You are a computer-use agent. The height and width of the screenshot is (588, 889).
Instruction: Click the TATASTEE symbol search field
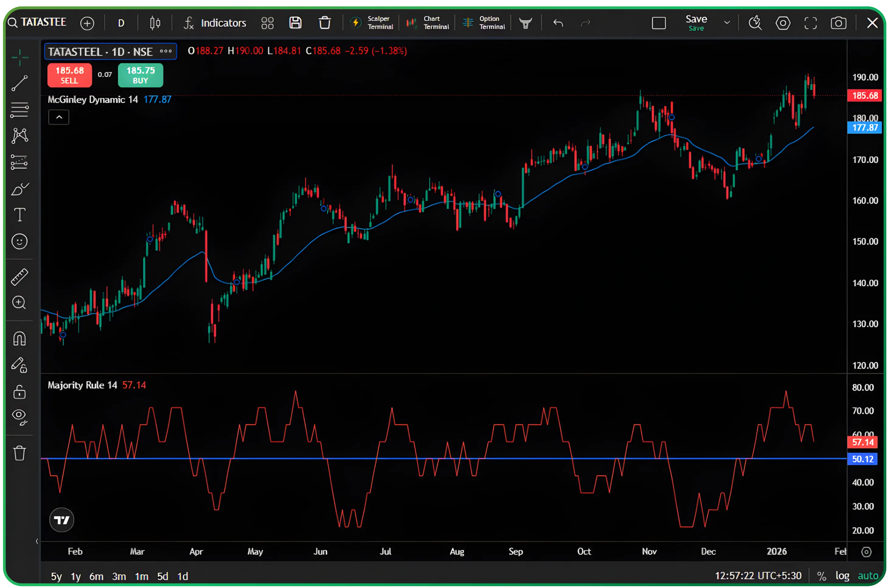coord(43,23)
